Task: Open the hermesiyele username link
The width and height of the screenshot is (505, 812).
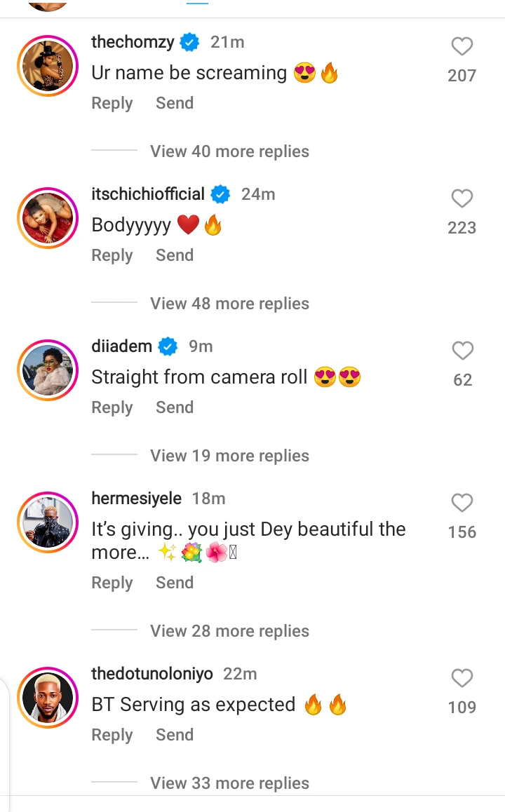Action: click(x=136, y=499)
